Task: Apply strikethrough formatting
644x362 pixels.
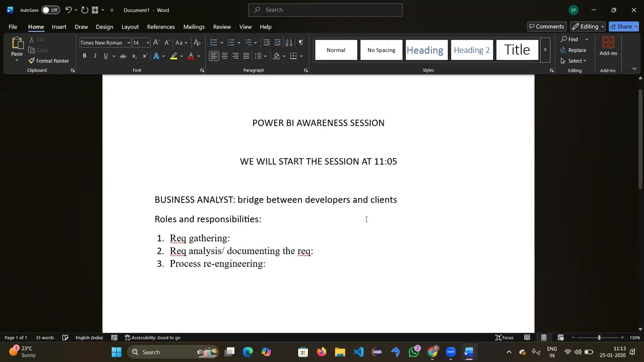Action: [x=123, y=56]
